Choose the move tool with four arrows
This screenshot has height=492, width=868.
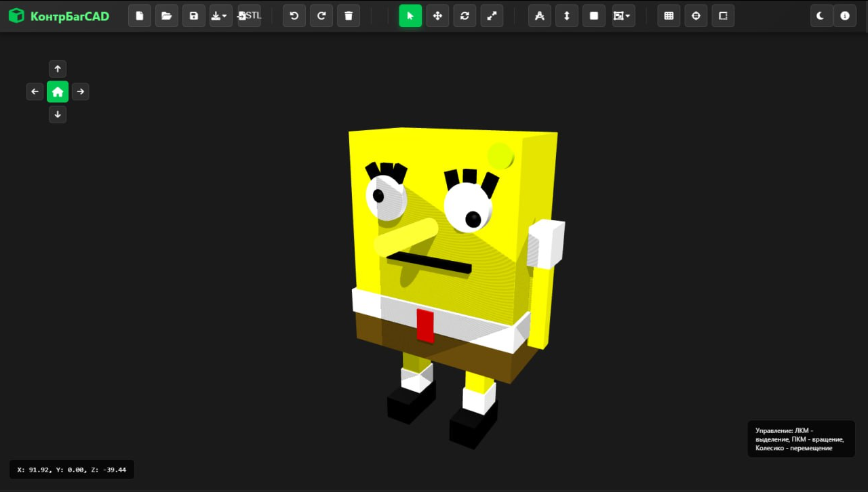(x=437, y=16)
